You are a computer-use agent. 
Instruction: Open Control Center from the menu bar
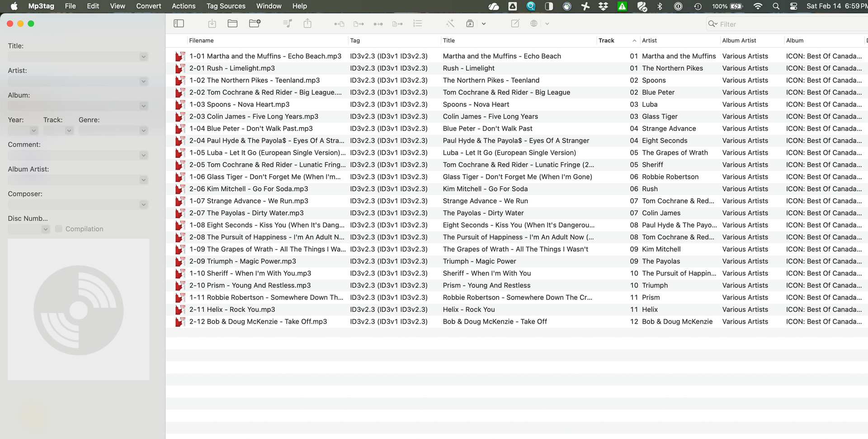tap(793, 6)
